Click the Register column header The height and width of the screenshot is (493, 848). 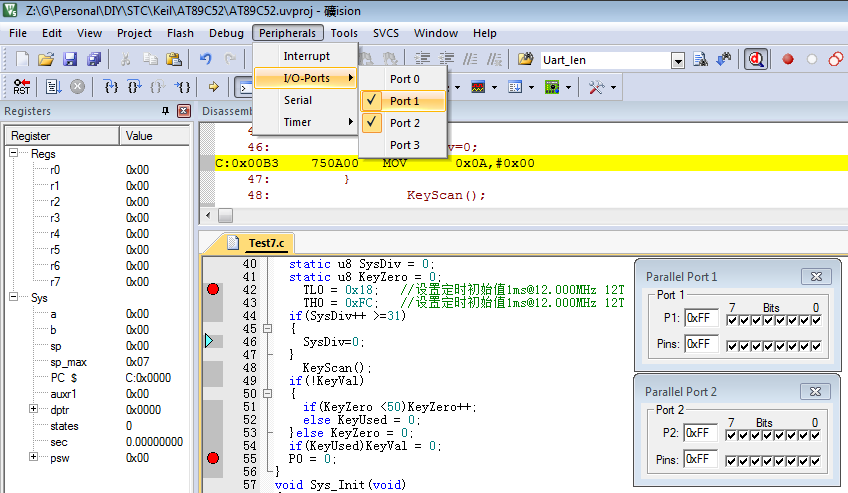coord(62,136)
